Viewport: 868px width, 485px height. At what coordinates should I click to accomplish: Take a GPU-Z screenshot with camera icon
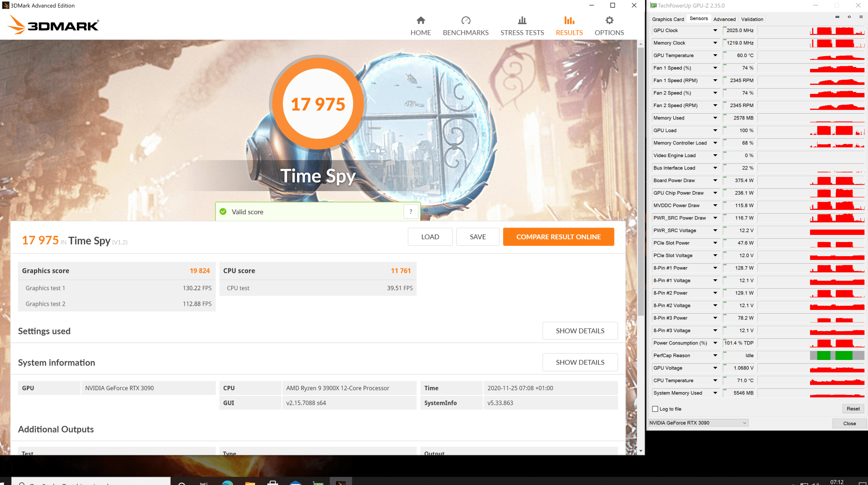[837, 17]
